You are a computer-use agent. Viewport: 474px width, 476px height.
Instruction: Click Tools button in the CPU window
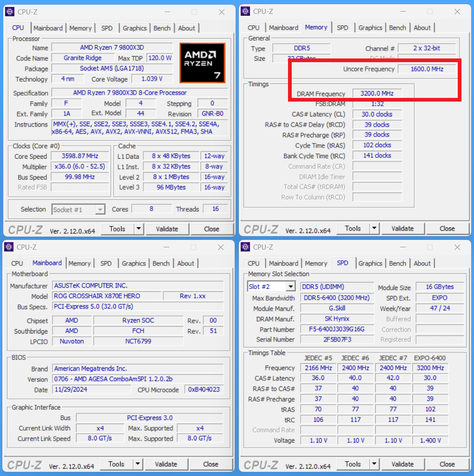[x=117, y=229]
